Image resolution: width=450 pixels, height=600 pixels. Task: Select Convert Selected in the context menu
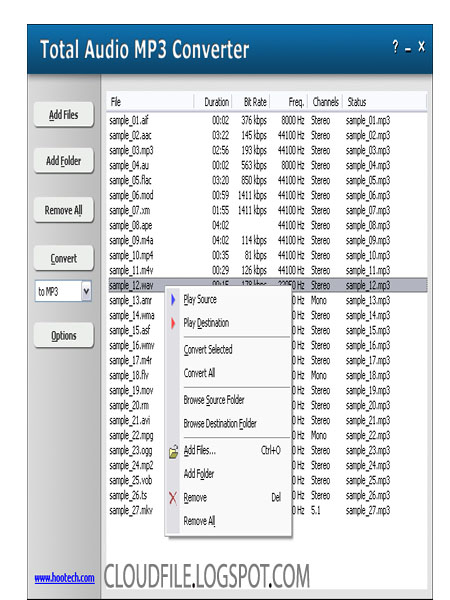click(228, 349)
